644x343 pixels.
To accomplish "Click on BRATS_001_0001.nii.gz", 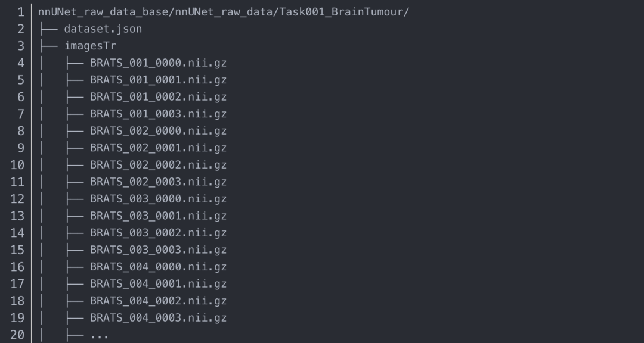I will click(x=158, y=80).
